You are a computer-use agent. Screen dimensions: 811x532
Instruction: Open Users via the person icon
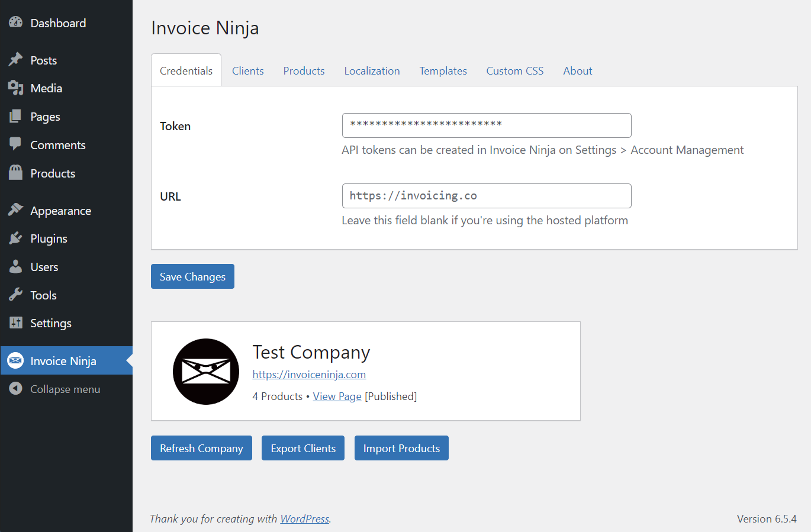pos(15,267)
